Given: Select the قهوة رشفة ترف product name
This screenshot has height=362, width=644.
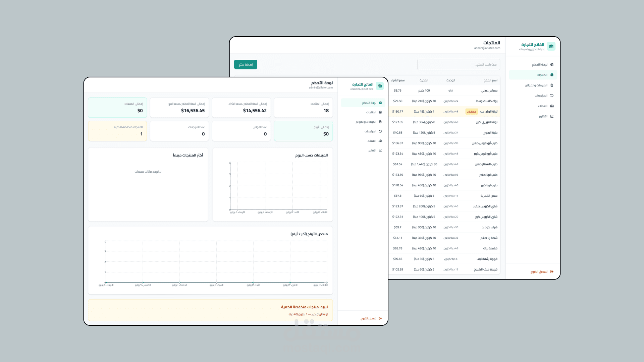Looking at the screenshot, I should (487, 259).
